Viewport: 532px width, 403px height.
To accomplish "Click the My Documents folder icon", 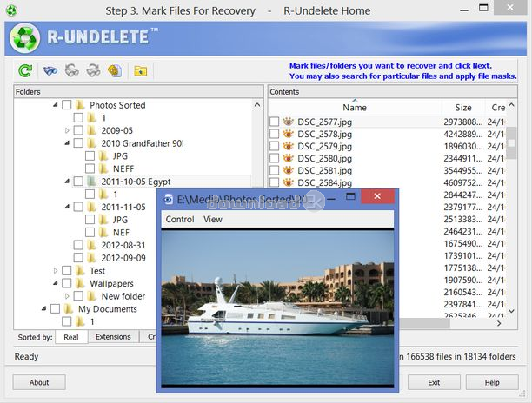I will [69, 309].
